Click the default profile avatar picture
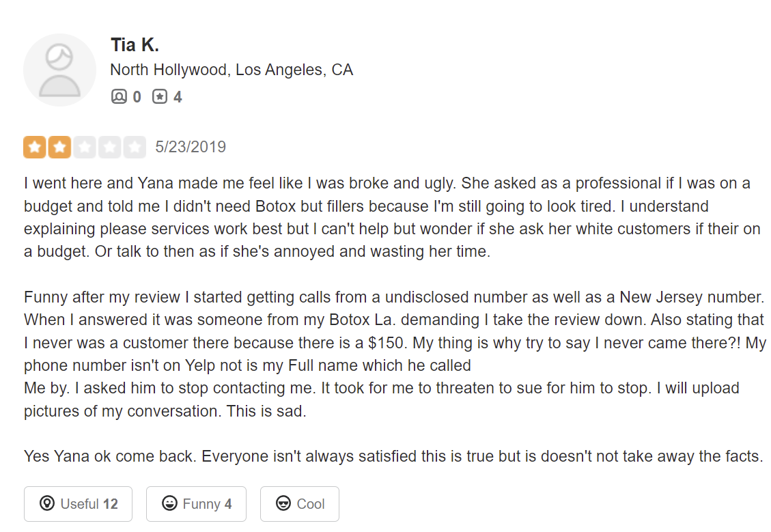Image resolution: width=771 pixels, height=532 pixels. click(59, 70)
